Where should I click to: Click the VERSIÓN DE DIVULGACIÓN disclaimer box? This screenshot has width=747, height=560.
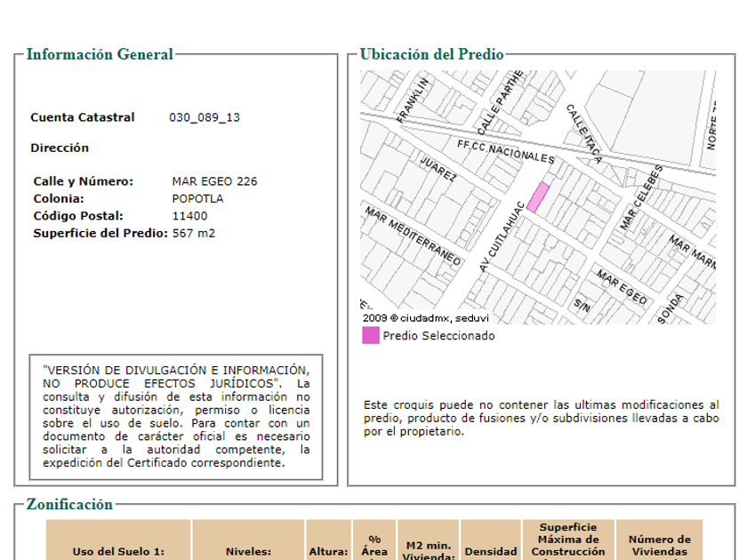coord(176,417)
